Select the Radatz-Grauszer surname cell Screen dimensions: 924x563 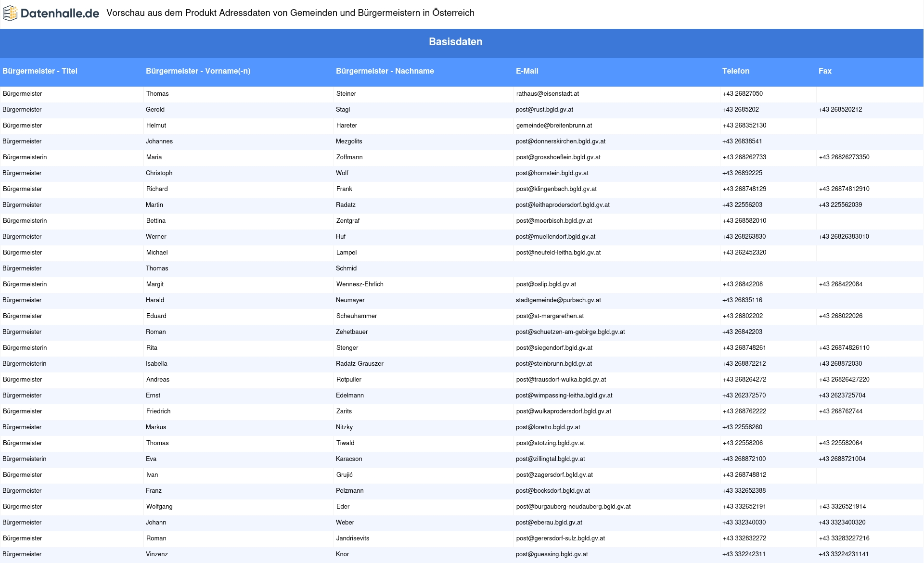point(359,364)
